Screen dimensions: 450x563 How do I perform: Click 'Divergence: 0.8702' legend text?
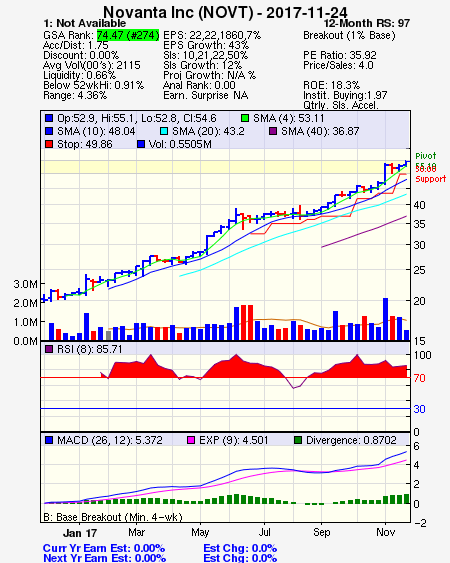click(351, 440)
